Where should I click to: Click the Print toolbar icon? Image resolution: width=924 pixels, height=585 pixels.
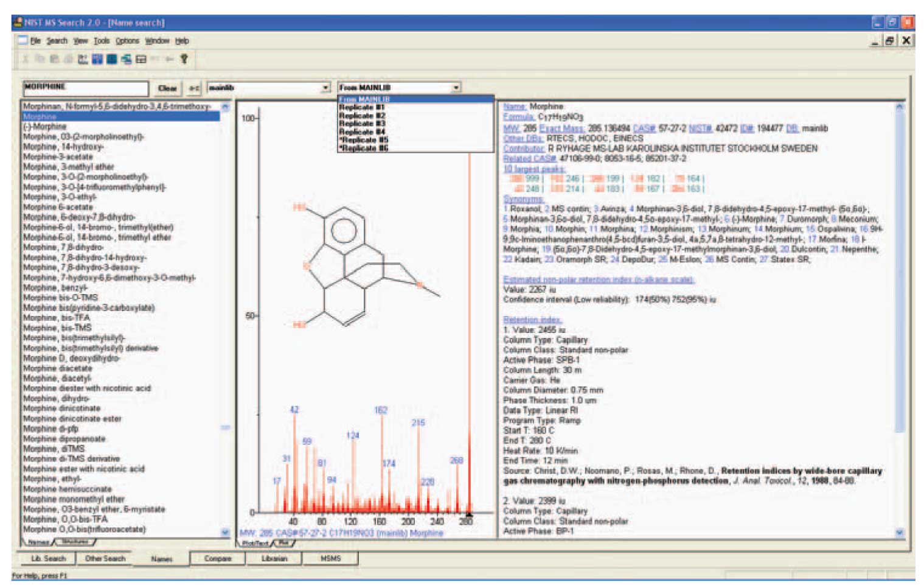click(x=68, y=59)
